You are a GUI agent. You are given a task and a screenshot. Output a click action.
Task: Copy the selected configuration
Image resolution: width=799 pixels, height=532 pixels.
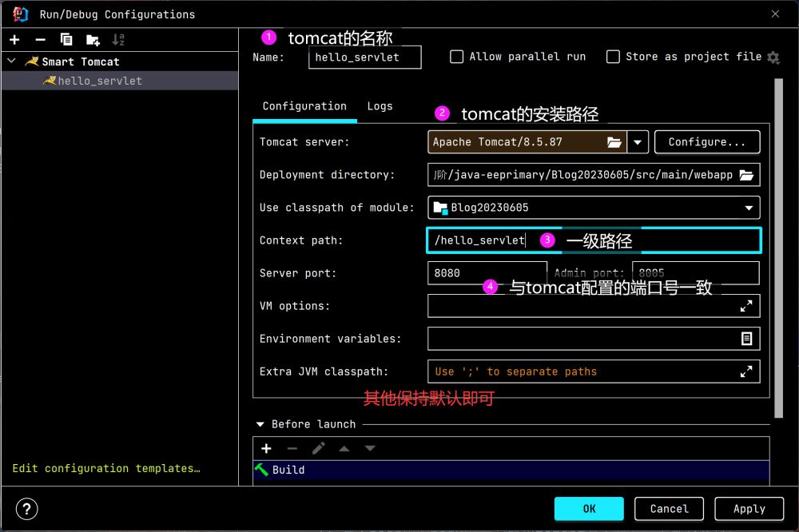pos(66,40)
